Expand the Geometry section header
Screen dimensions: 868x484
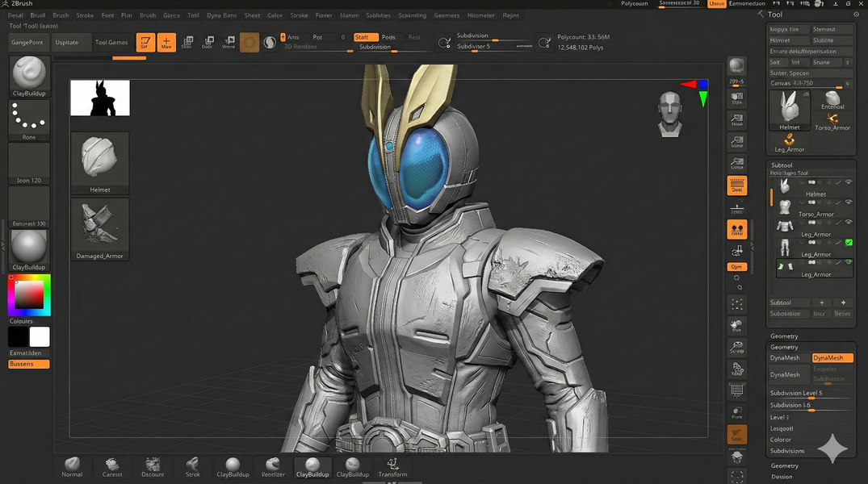[x=784, y=336]
